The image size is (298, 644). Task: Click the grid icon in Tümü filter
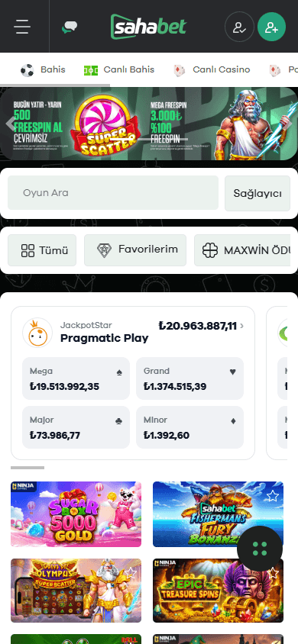[28, 250]
